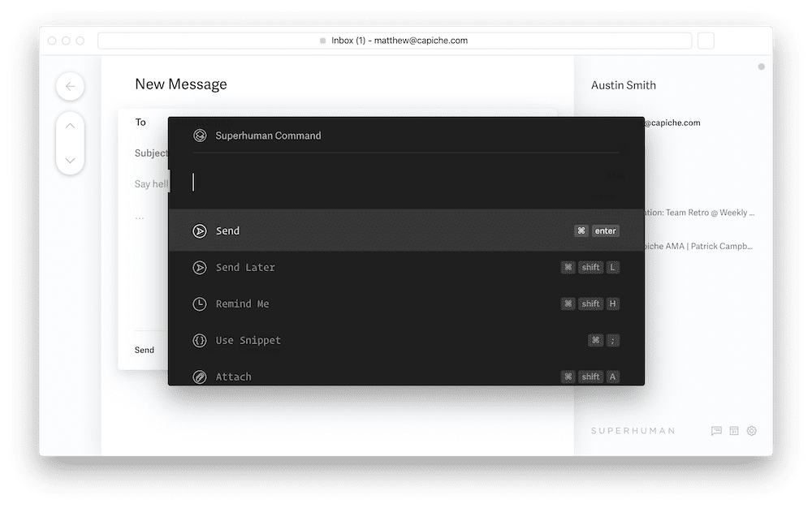812x508 pixels.
Task: Click the To recipient field label
Action: (140, 123)
